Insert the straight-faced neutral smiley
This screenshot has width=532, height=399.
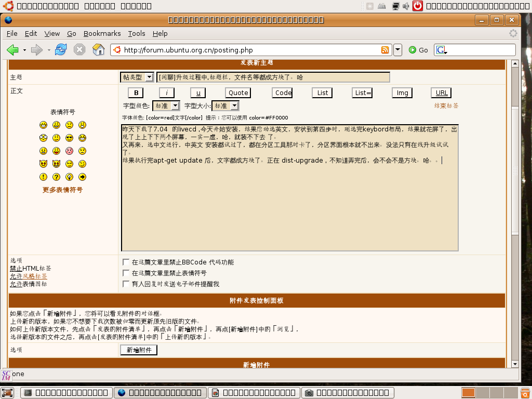tap(69, 164)
